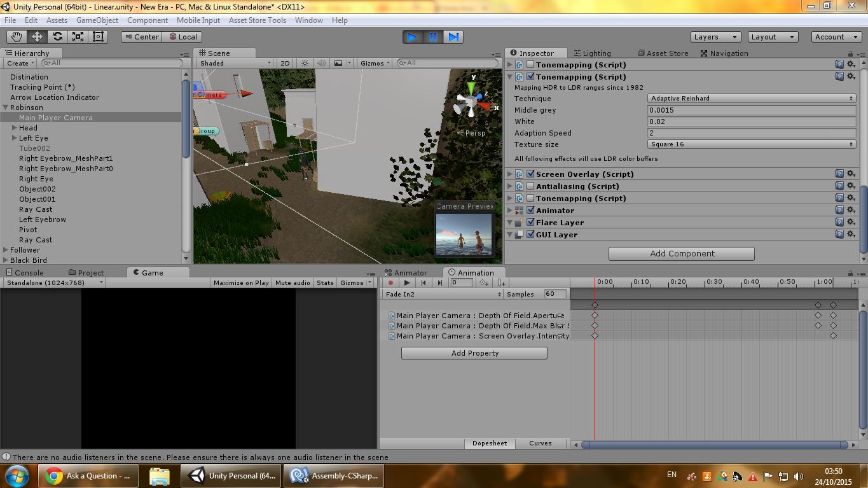This screenshot has width=868, height=488.
Task: Toggle Maximize on Play
Action: [x=241, y=282]
